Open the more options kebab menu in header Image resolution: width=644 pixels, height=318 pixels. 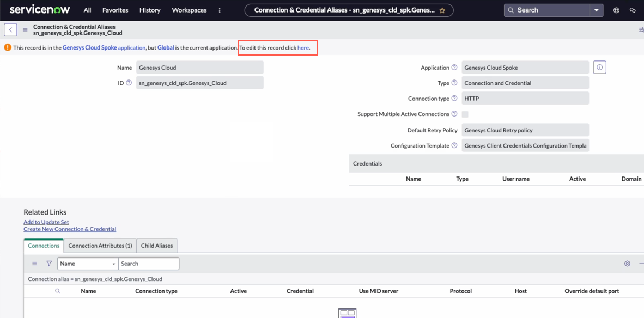(220, 10)
